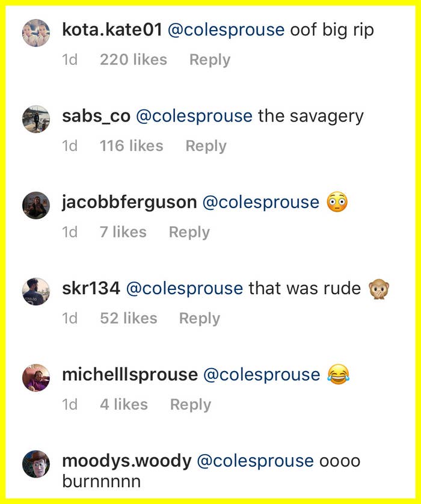View the 116 likes on sabs_co's comment
The height and width of the screenshot is (504, 421).
(x=131, y=146)
